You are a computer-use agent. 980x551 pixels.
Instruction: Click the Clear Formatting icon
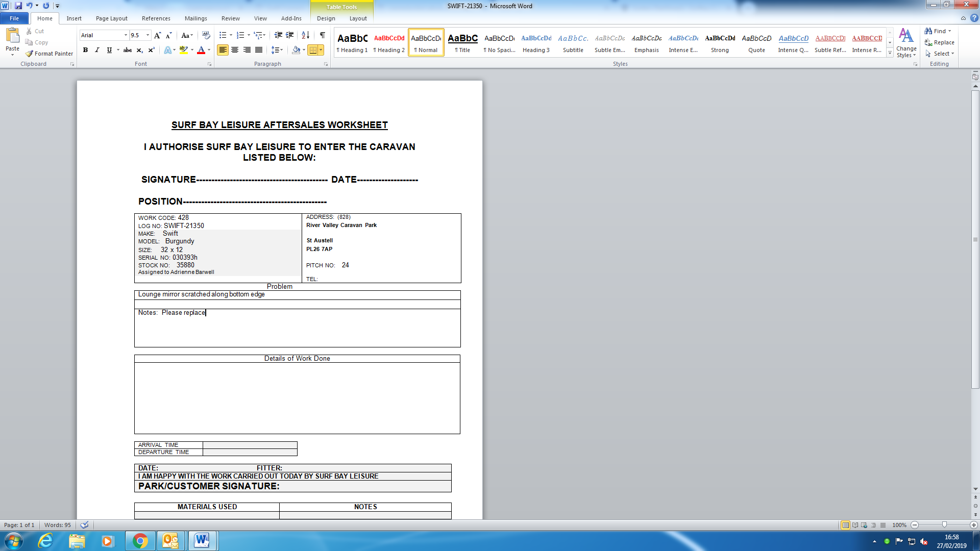click(x=206, y=35)
